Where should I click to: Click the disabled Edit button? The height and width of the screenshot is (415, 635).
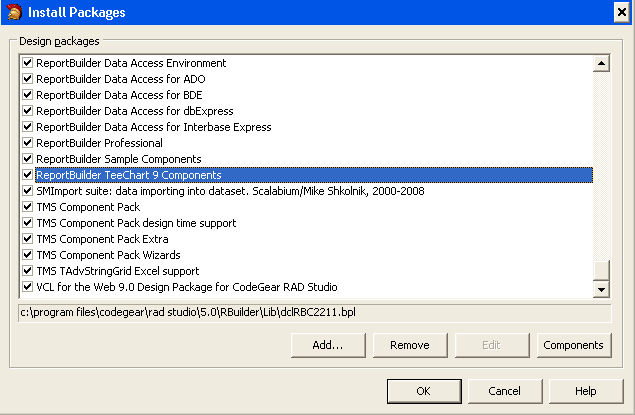coord(492,345)
